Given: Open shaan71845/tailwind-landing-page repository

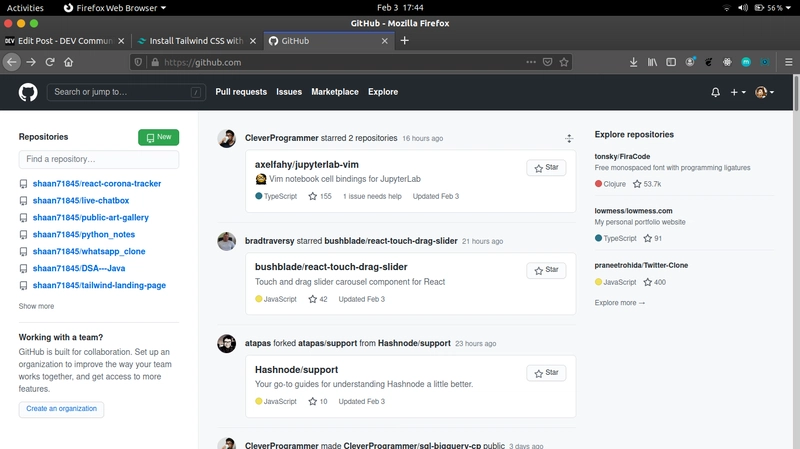Looking at the screenshot, I should 99,285.
